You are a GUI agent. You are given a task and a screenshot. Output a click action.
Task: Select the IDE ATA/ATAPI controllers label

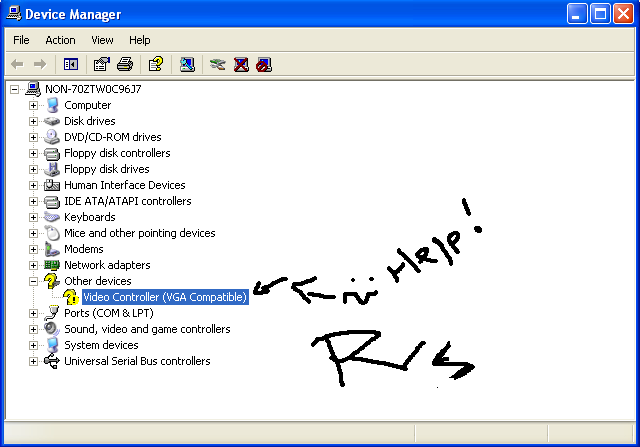pyautogui.click(x=128, y=201)
